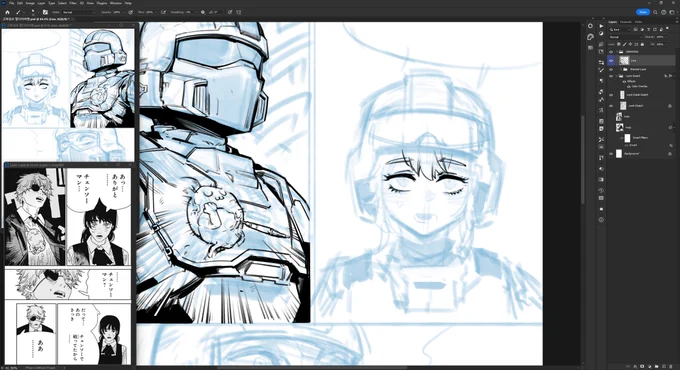
Task: Open the smoothing options gear
Action: coord(203,12)
